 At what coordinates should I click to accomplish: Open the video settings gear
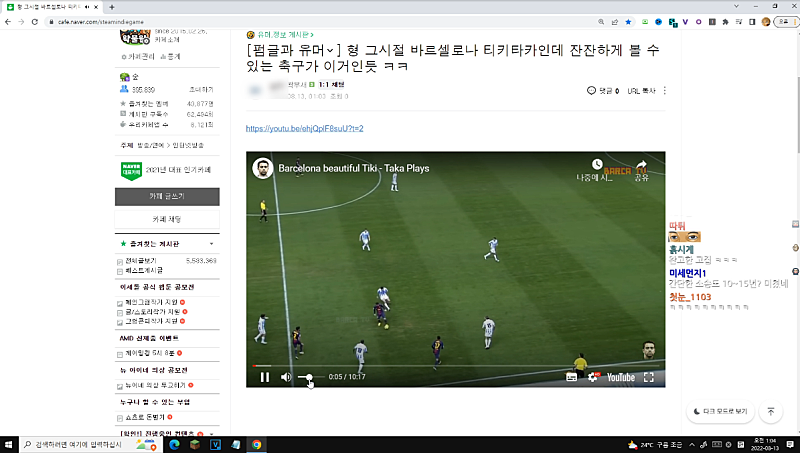[593, 378]
